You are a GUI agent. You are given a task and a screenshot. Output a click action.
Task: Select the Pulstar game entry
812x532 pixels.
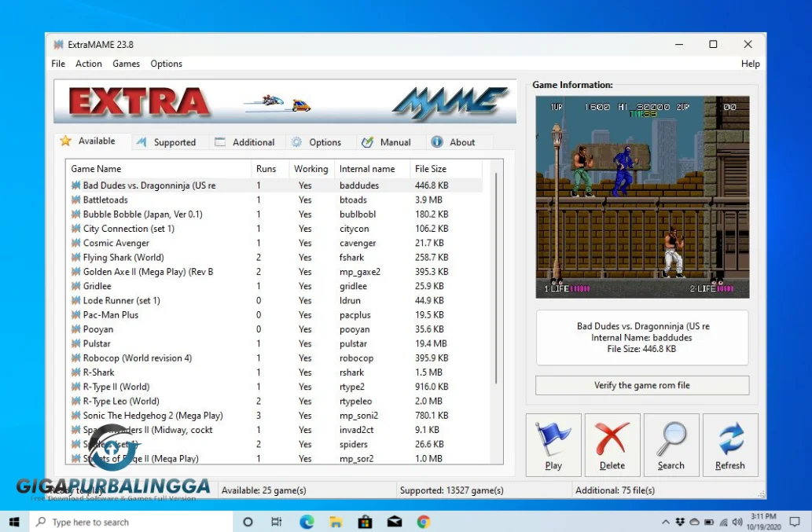(276, 343)
